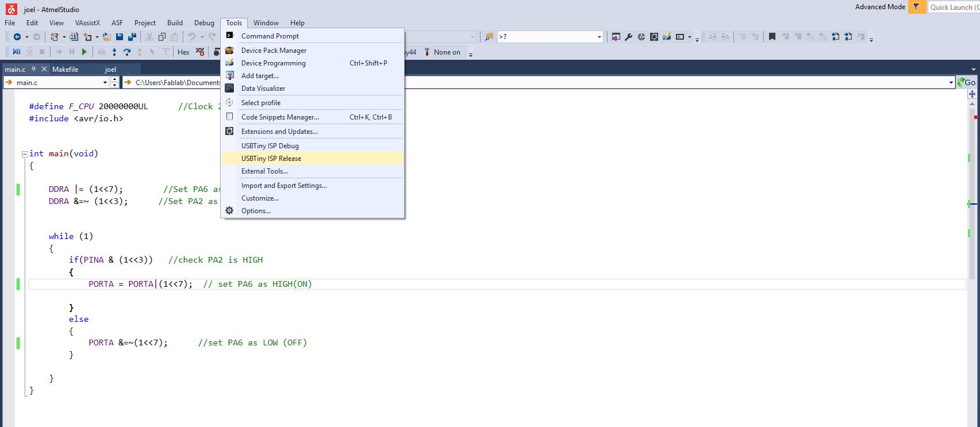The height and width of the screenshot is (427, 980).
Task: Select USBTiny ISP Release menu entry
Action: point(312,159)
